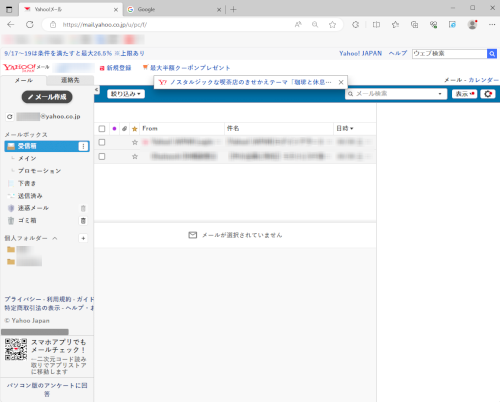Select the second email checkbox

click(x=102, y=156)
